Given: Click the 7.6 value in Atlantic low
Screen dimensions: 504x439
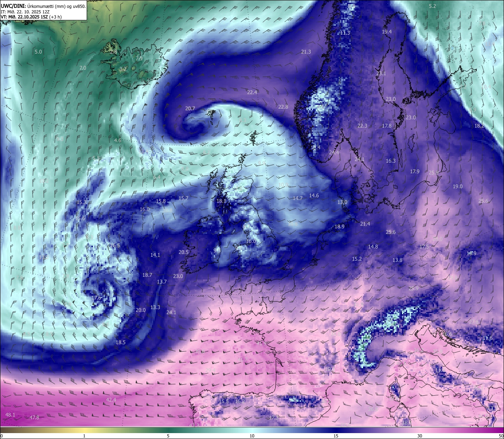Looking at the screenshot, I should 98,298.
